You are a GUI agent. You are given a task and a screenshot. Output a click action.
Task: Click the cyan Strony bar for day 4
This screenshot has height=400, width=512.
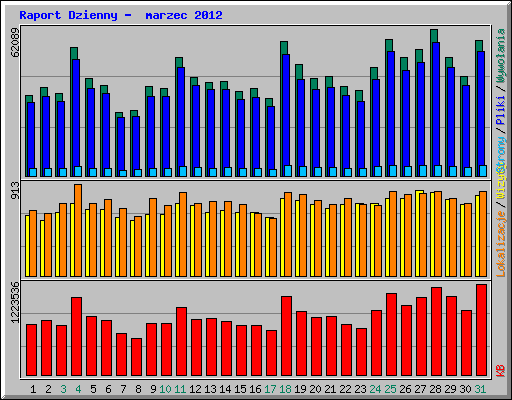coord(78,171)
